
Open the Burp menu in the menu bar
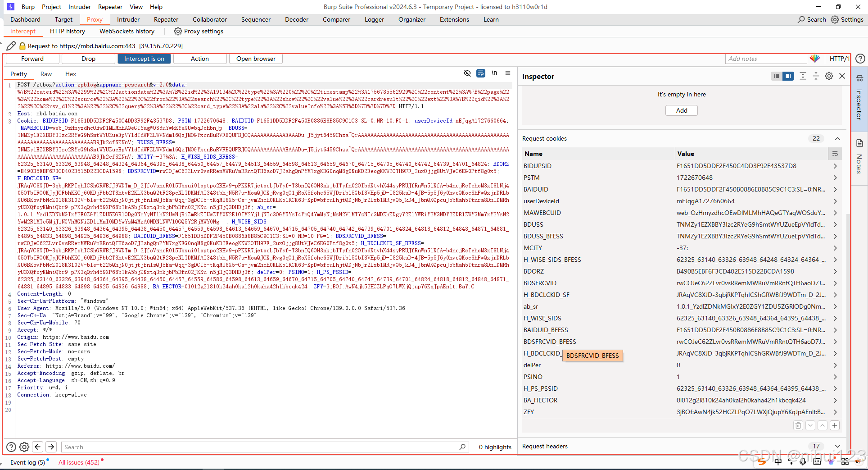pyautogui.click(x=28, y=7)
